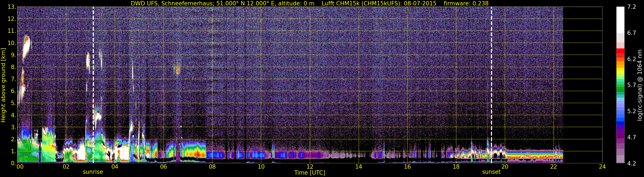
Task: Click the plot title 'DWD UFS, Schneefernerhaus'
Action: (173, 3)
